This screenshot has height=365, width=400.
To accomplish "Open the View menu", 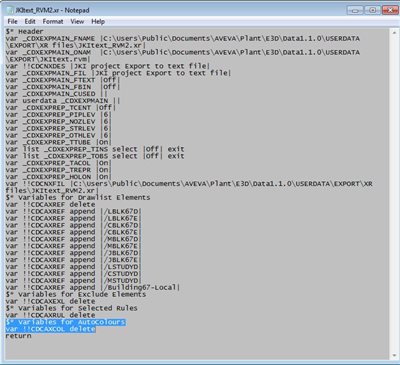I will [x=77, y=21].
